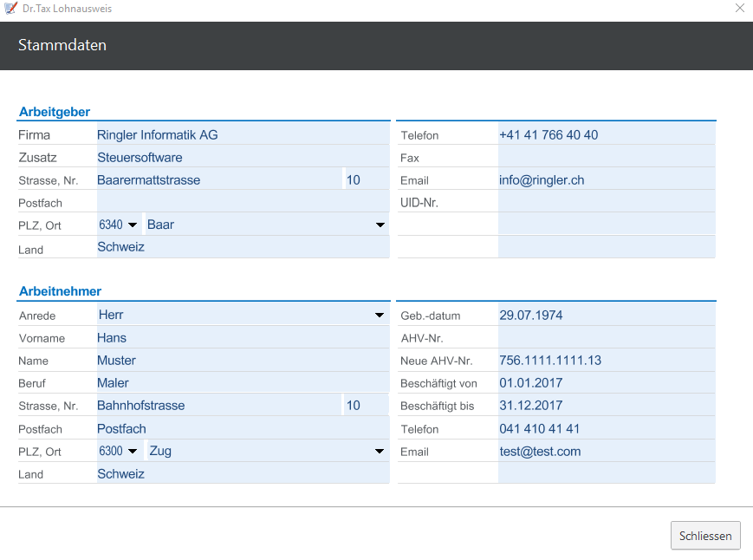The height and width of the screenshot is (560, 753).
Task: Click the employer Telefon field +41 41 766 40 40
Action: (x=607, y=135)
